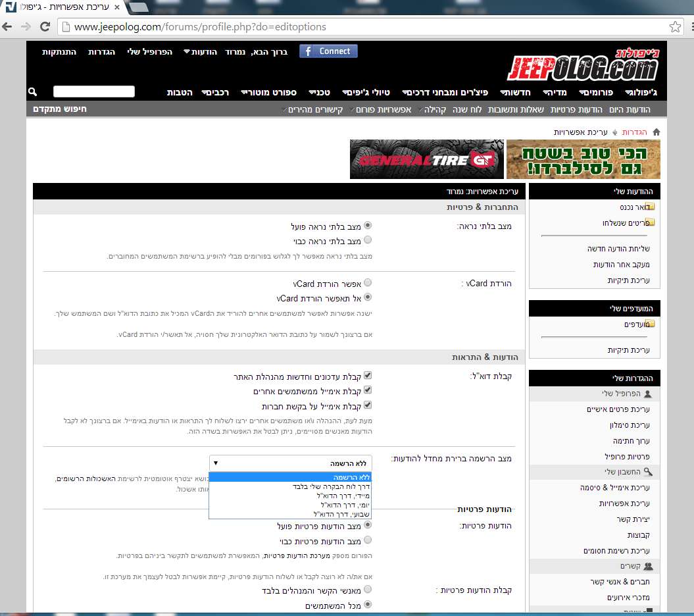Click the home icon in the breadcrumb
Image resolution: width=694 pixels, height=616 pixels.
(656, 132)
